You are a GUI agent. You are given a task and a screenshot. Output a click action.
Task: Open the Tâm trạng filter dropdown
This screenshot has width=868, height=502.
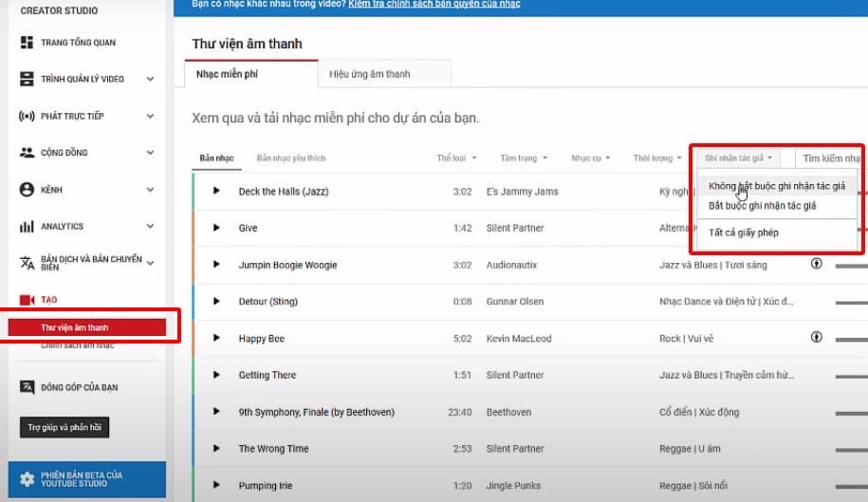(523, 158)
